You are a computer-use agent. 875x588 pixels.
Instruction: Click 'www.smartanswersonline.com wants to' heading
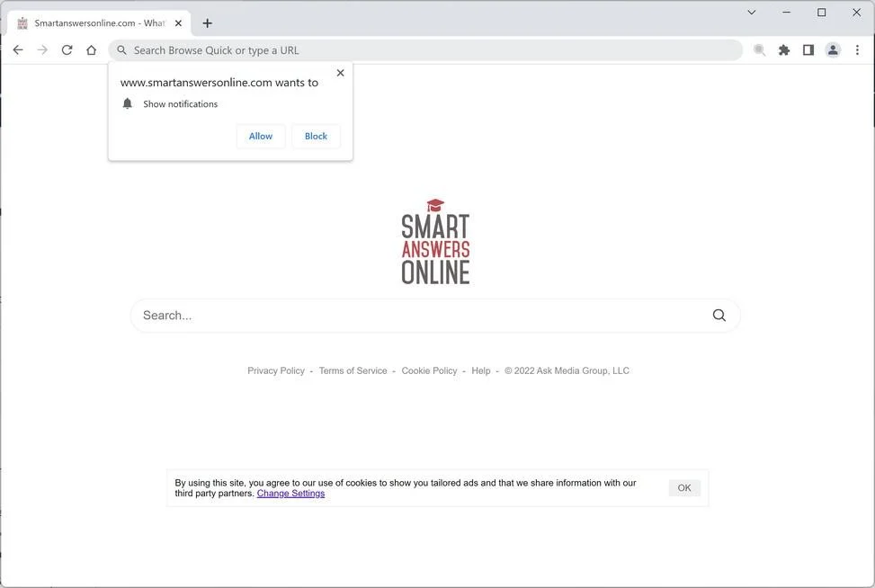tap(219, 83)
